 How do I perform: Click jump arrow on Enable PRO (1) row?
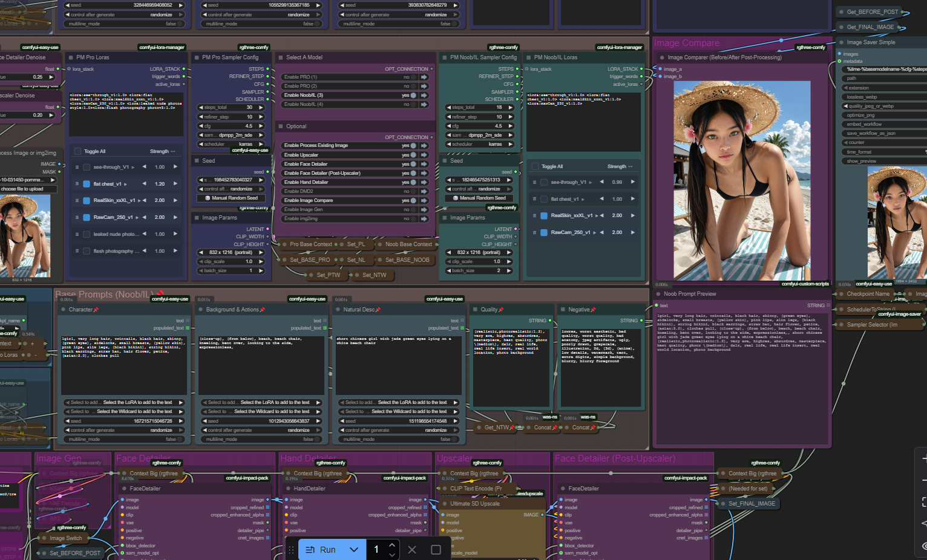pos(424,77)
